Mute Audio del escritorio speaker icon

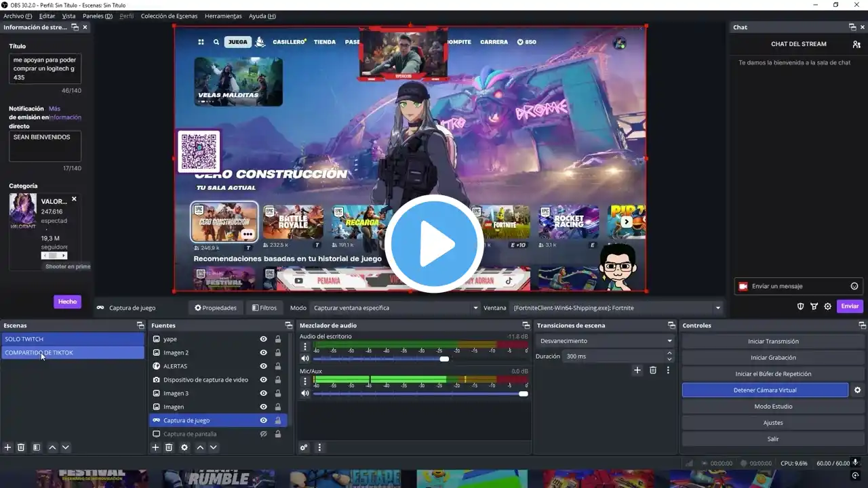[x=305, y=359]
